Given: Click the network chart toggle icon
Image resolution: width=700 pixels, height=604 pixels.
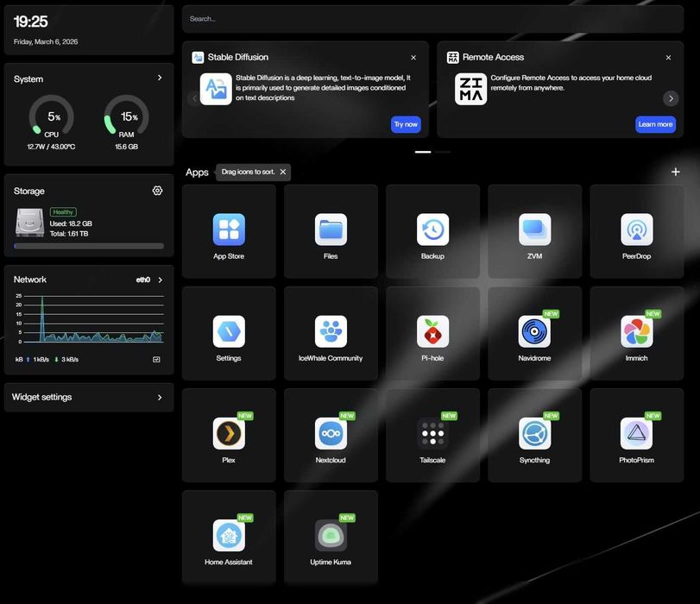Looking at the screenshot, I should click(156, 359).
